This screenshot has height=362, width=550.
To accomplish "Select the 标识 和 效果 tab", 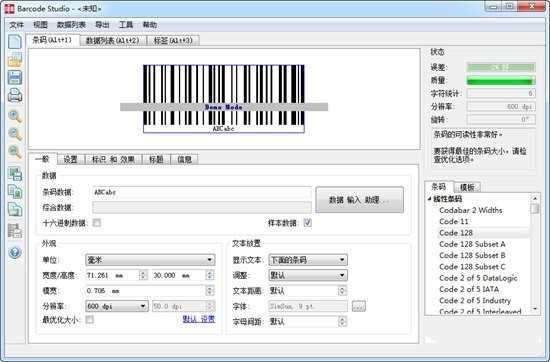I will coord(113,160).
